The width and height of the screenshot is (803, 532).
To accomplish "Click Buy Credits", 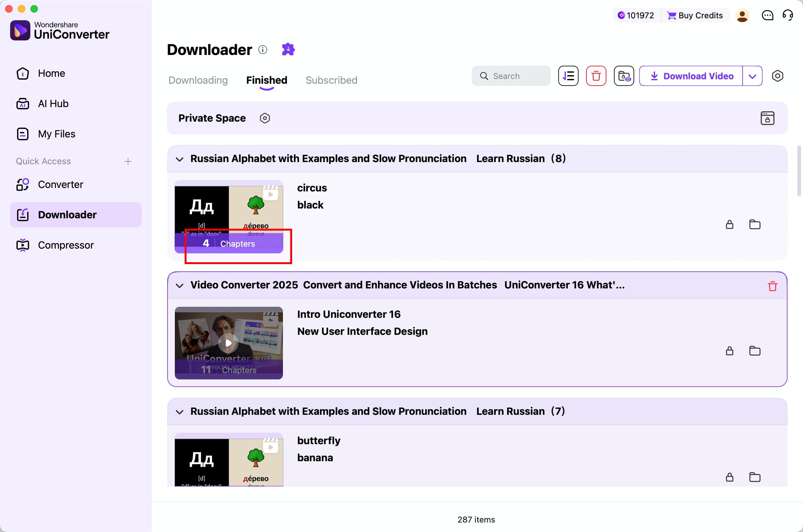I will click(x=695, y=15).
